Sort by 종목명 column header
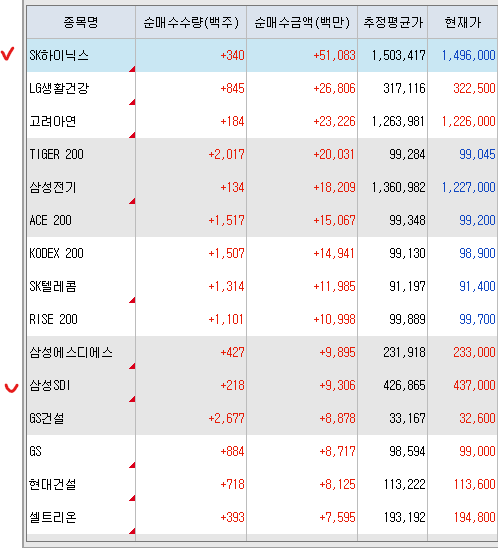The image size is (498, 548). pyautogui.click(x=81, y=22)
